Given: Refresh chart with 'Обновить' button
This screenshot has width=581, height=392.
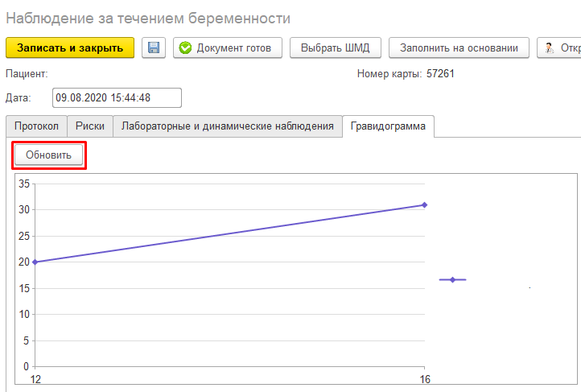Looking at the screenshot, I should pyautogui.click(x=48, y=155).
